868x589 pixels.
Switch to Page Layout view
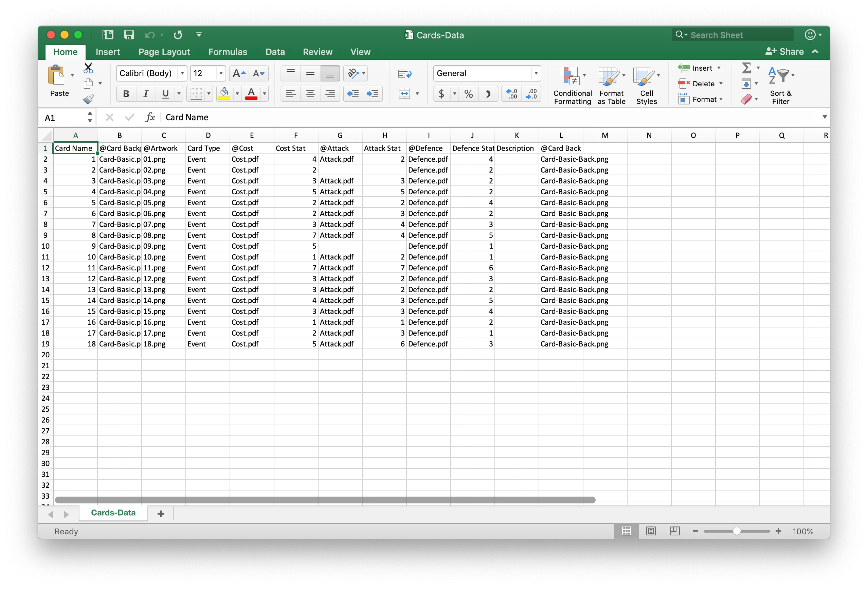[x=651, y=531]
